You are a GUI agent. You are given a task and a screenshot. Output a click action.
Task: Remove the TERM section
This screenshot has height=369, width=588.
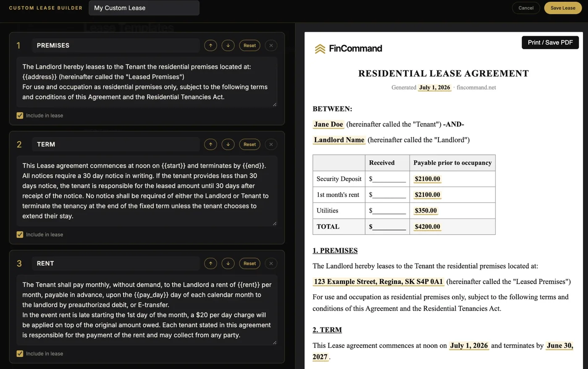(x=271, y=145)
